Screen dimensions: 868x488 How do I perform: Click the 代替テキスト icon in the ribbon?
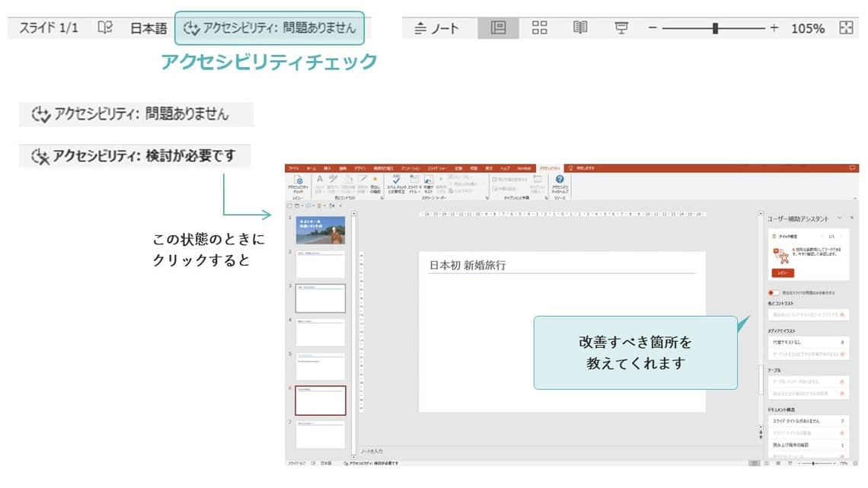coord(428,182)
